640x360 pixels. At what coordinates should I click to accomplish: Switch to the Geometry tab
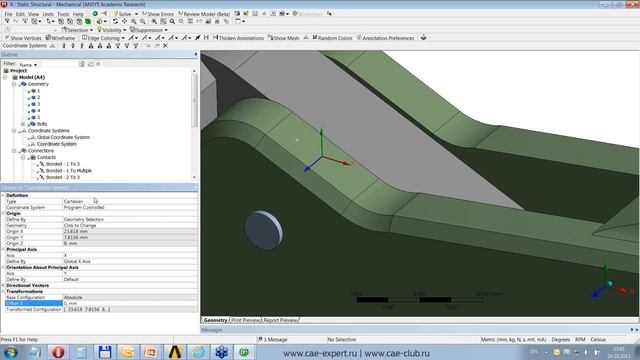point(215,320)
